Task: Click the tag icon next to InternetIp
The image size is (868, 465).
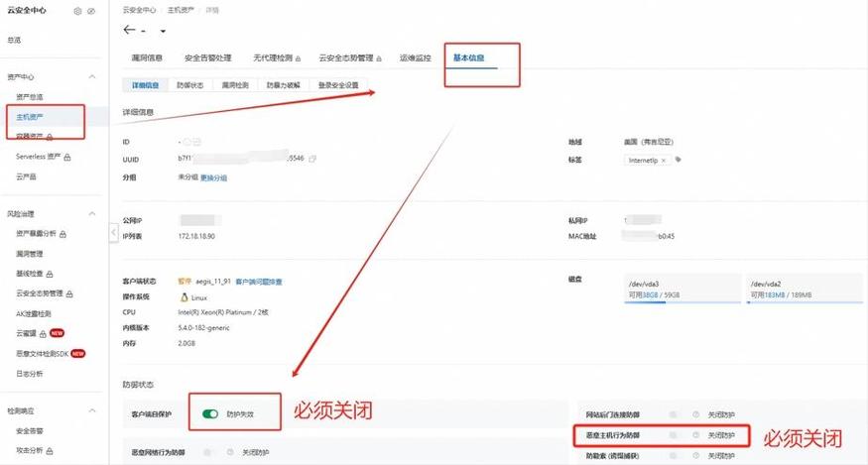Action: coord(679,160)
